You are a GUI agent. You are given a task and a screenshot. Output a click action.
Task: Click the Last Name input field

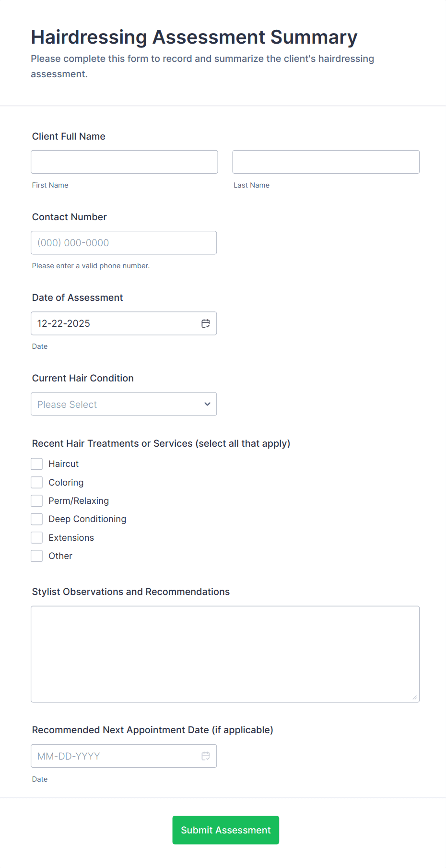click(326, 162)
